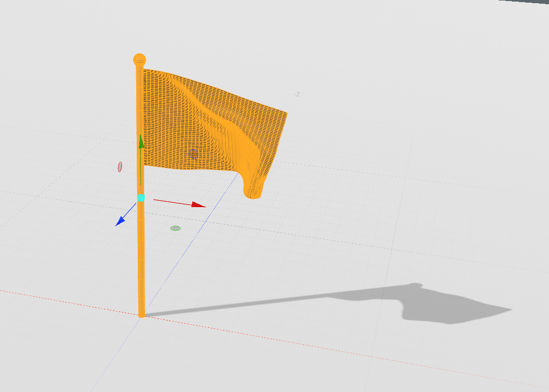549x392 pixels.
Task: Select the base of the flagpole
Action: (x=141, y=314)
